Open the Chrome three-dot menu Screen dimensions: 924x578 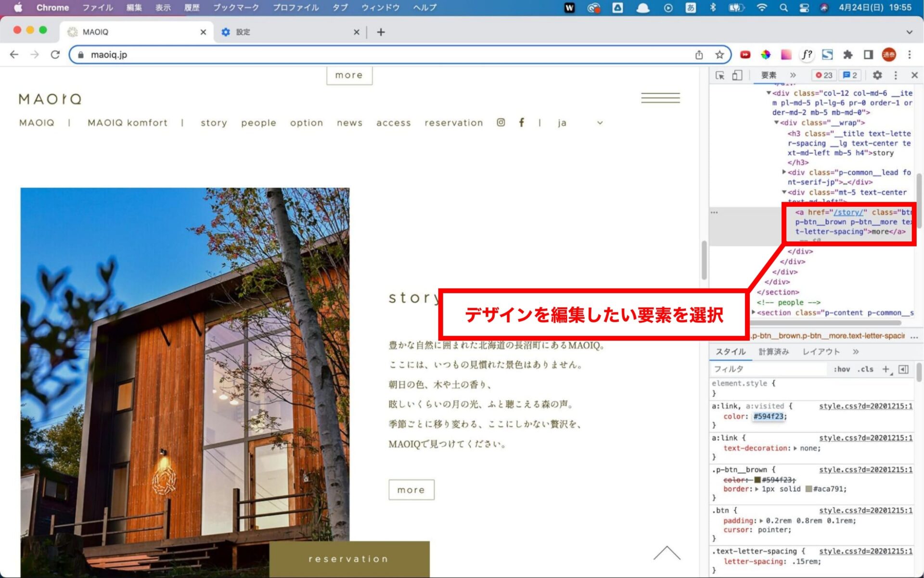click(909, 54)
